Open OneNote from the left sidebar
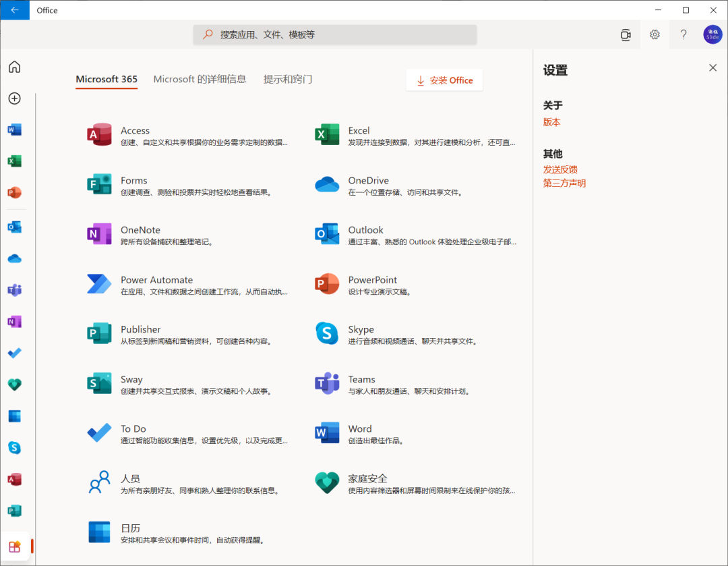The height and width of the screenshot is (566, 728). coord(14,322)
